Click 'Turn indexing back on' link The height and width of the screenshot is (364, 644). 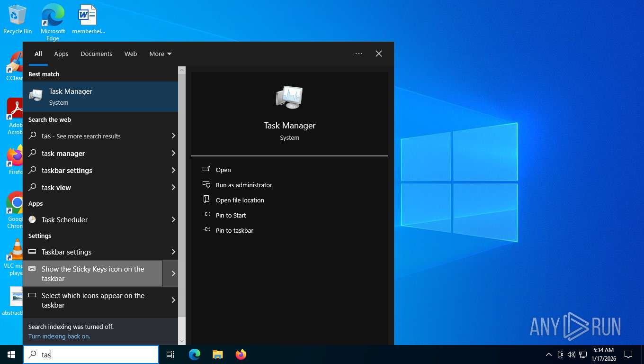(x=59, y=336)
